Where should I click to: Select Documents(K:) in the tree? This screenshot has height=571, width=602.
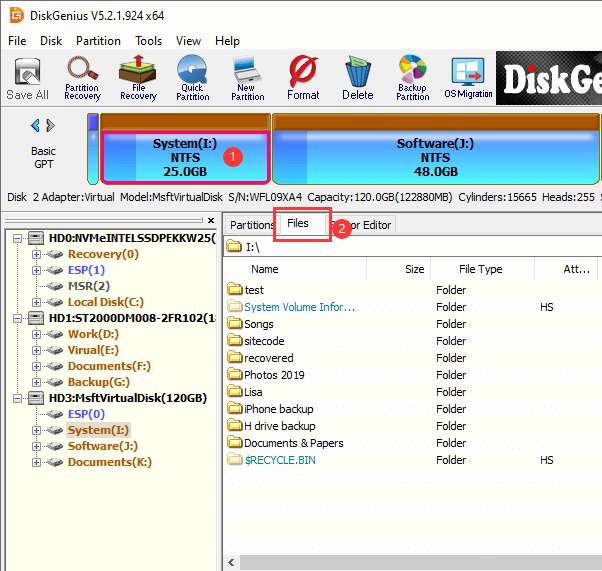click(x=110, y=462)
